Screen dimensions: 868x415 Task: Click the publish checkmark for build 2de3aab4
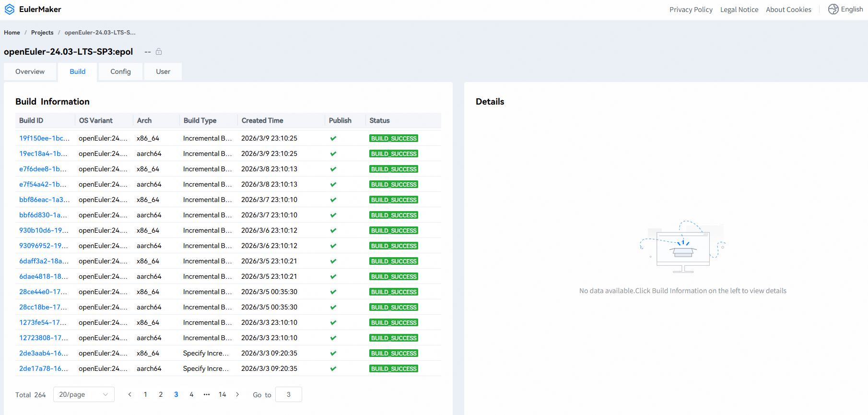click(333, 353)
